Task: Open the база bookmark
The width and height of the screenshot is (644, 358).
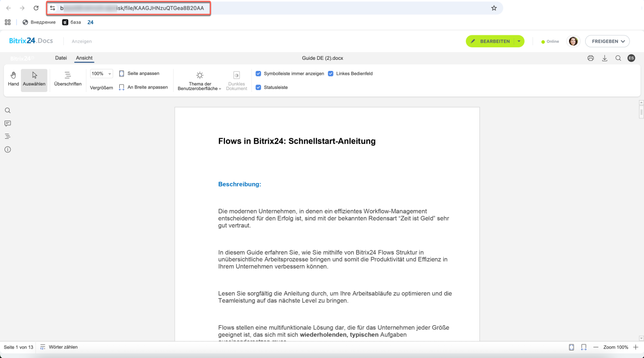Action: pos(71,22)
